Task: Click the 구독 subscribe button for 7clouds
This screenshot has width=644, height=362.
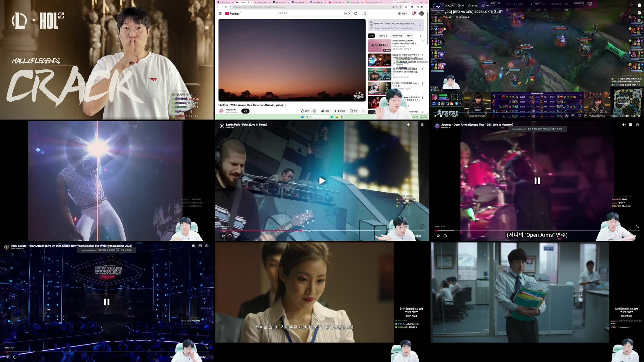Action: pyautogui.click(x=245, y=111)
